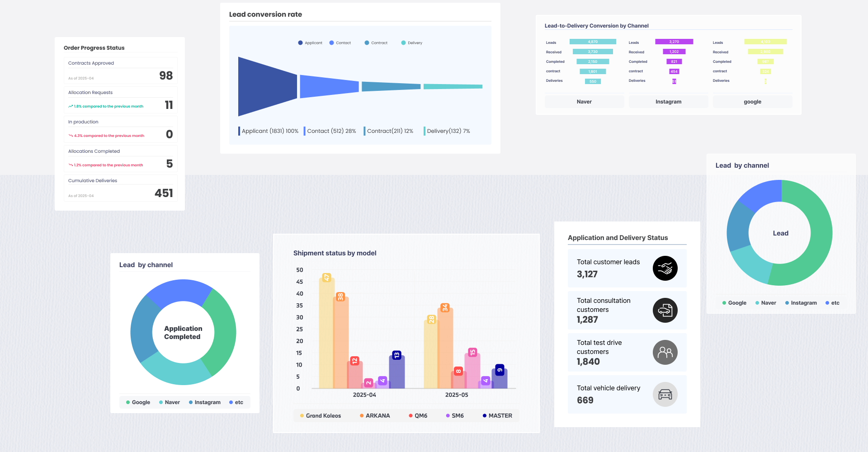Viewport: 868px width, 452px height.
Task: Select the Instagram channel tab
Action: [x=668, y=102]
